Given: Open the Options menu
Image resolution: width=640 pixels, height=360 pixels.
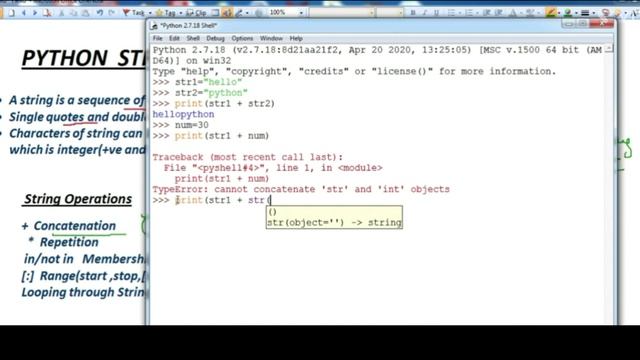Looking at the screenshot, I should pyautogui.click(x=242, y=38).
